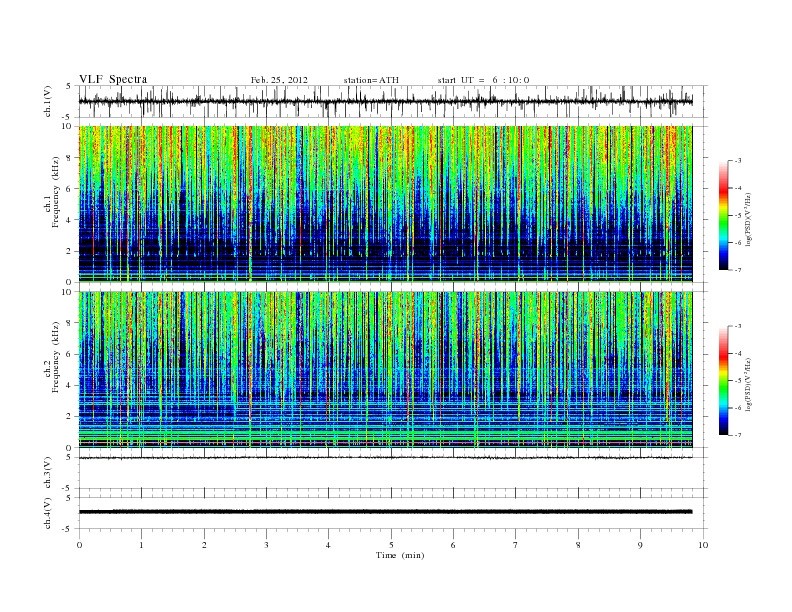The image size is (792, 612).
Task: Click the "-5" tick on ch.2 colorbar
Action: [737, 381]
